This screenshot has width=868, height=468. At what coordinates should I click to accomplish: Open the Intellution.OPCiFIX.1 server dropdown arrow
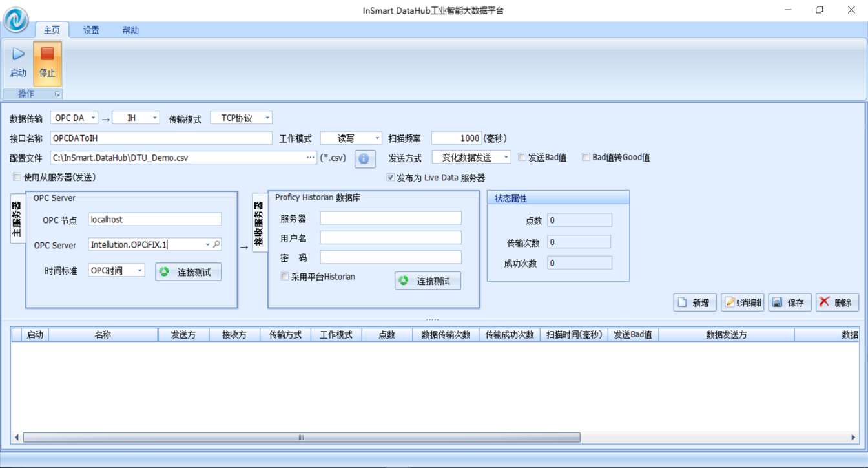(207, 244)
